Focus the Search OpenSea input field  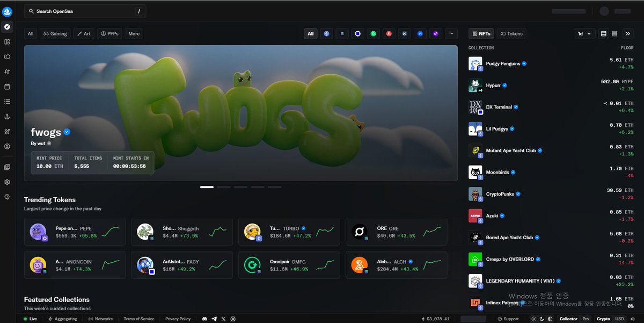click(x=85, y=11)
